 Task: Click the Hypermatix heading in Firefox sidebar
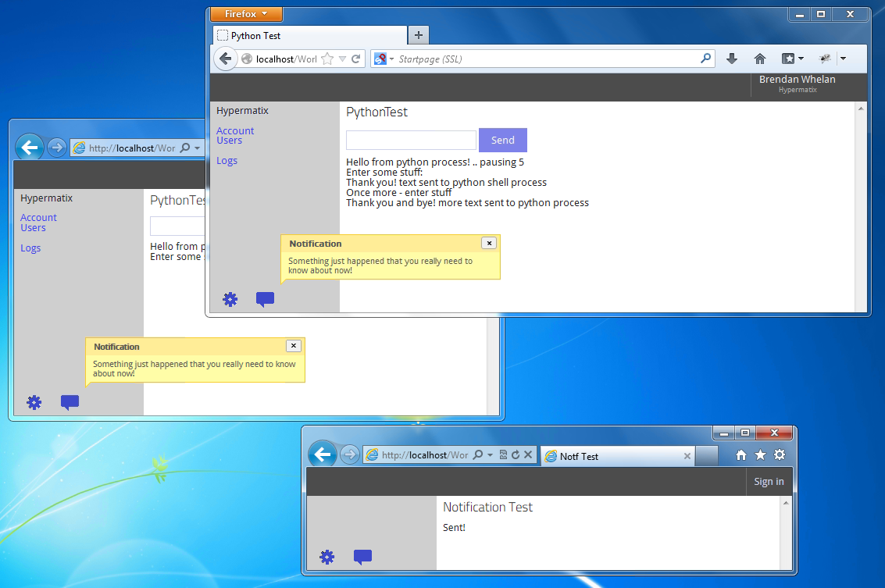(x=242, y=111)
